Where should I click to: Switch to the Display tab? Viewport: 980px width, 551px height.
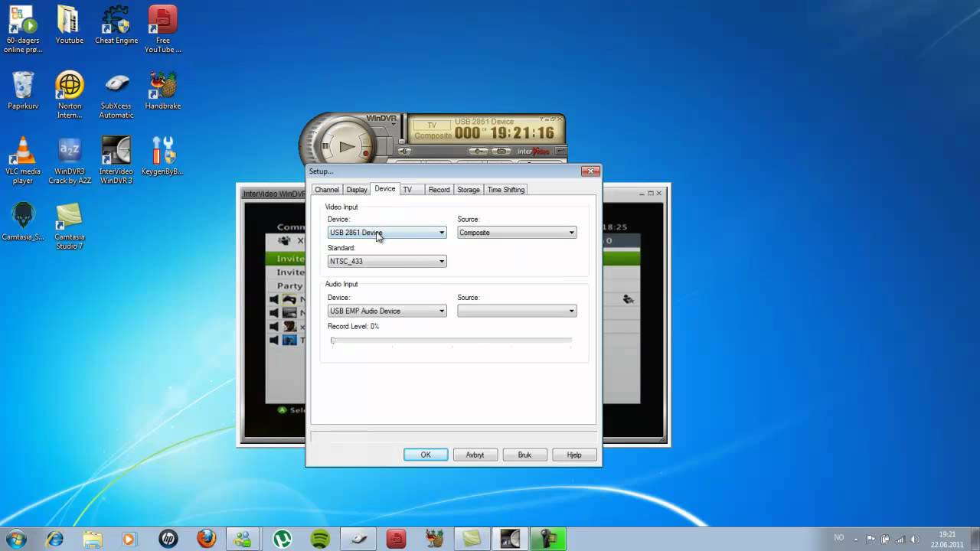pyautogui.click(x=357, y=190)
